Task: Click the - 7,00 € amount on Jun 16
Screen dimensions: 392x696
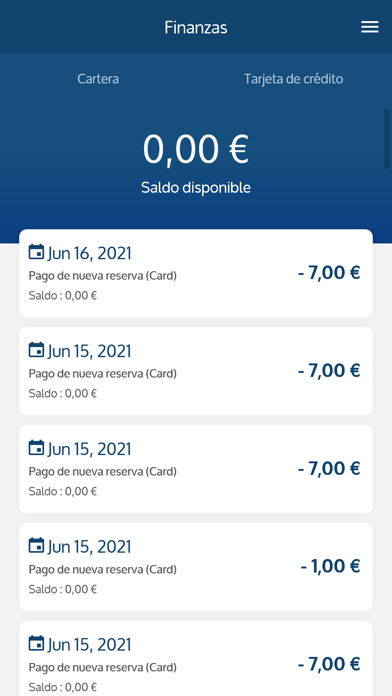Action: 329,273
